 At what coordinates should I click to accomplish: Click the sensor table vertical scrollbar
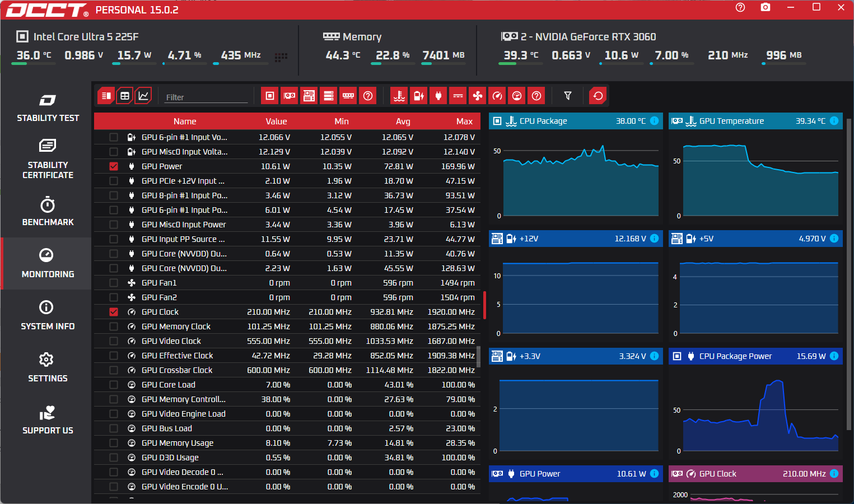(479, 356)
